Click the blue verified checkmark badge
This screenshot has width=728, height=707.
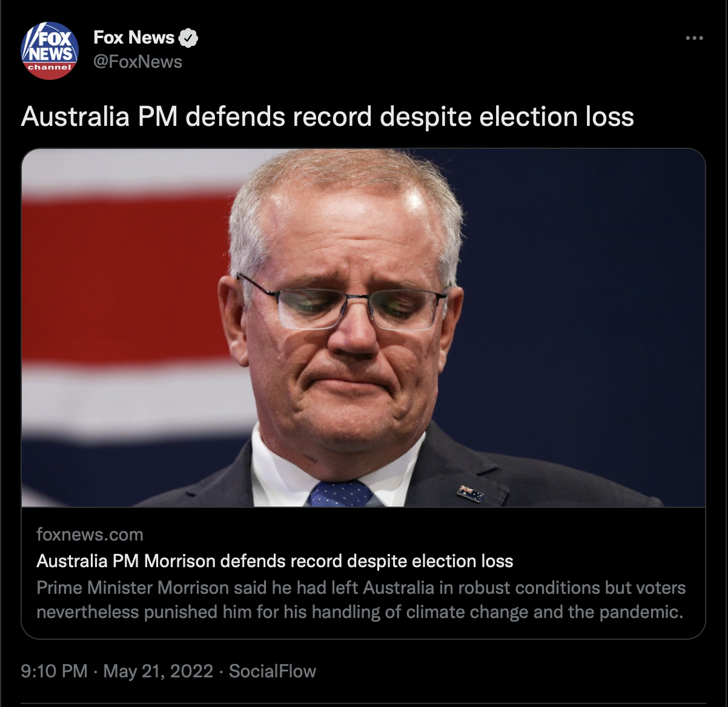tap(189, 38)
